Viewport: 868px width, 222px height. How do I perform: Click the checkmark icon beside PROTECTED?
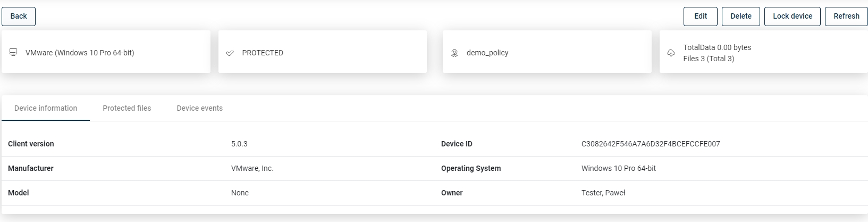coord(230,53)
